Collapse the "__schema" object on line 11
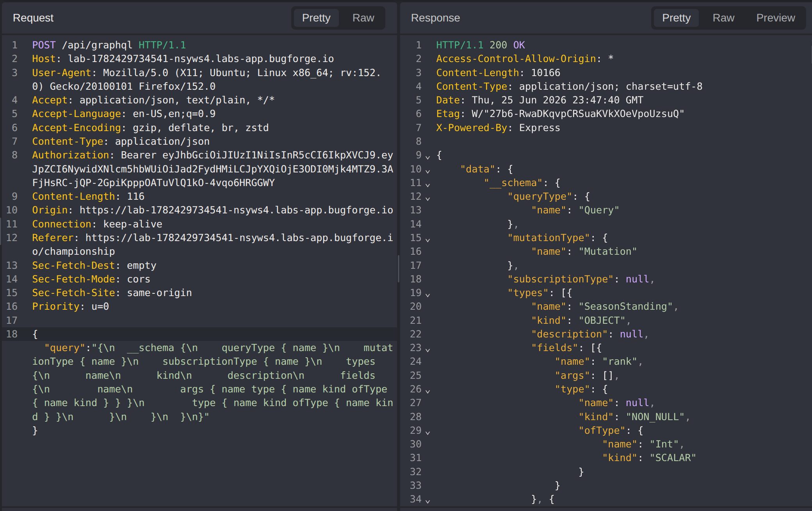This screenshot has width=812, height=511. [x=428, y=185]
